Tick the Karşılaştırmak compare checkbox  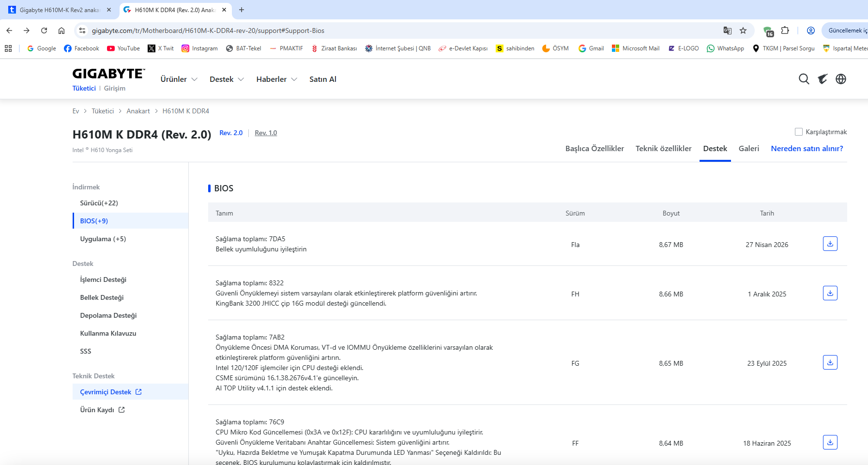[799, 132]
